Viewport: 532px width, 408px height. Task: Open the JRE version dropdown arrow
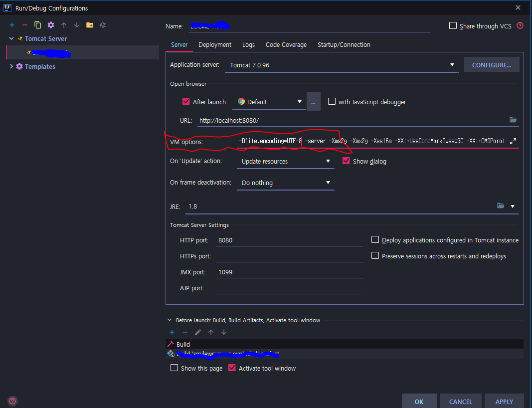click(513, 206)
